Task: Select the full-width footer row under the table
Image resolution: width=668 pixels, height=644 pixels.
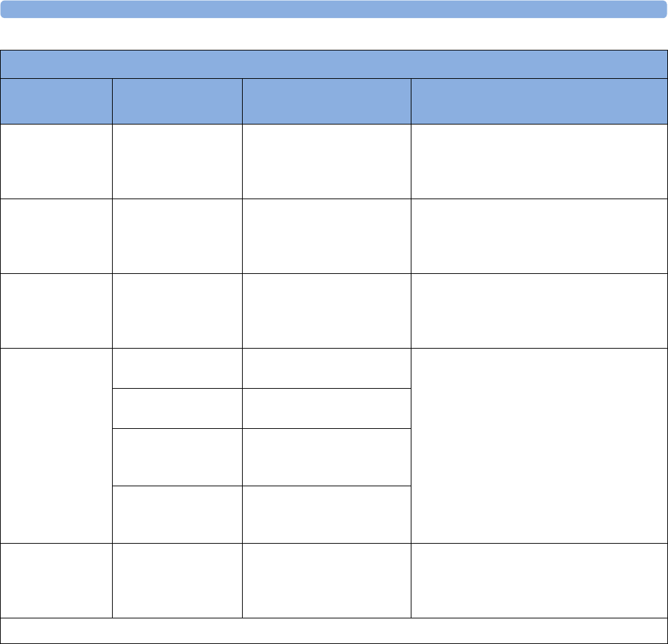Action: pos(334,631)
